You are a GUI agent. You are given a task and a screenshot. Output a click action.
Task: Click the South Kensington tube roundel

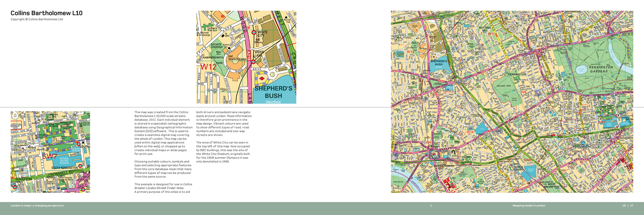click(x=80, y=166)
